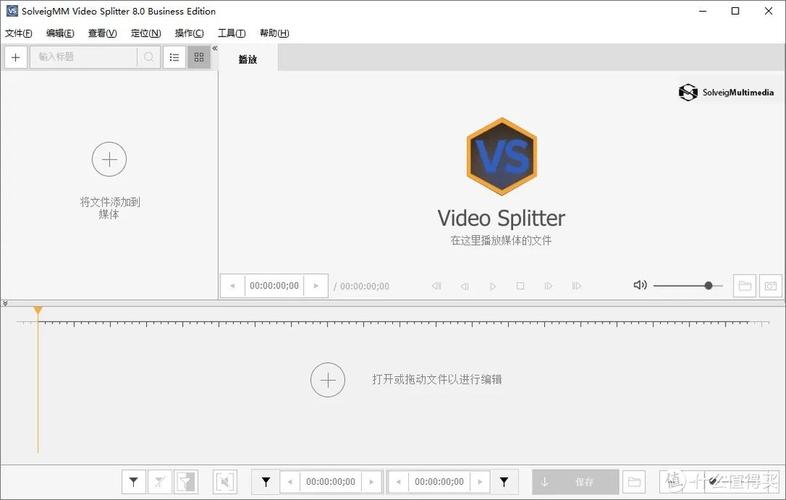786x500 pixels.
Task: Click the circled plus in the timeline
Action: pyautogui.click(x=328, y=380)
